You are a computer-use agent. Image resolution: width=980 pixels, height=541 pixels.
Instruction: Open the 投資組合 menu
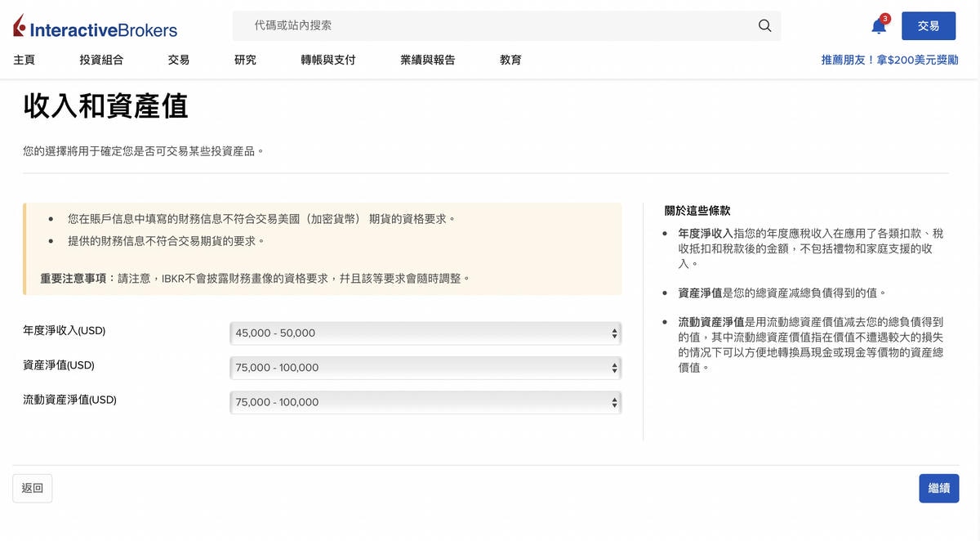pos(101,60)
